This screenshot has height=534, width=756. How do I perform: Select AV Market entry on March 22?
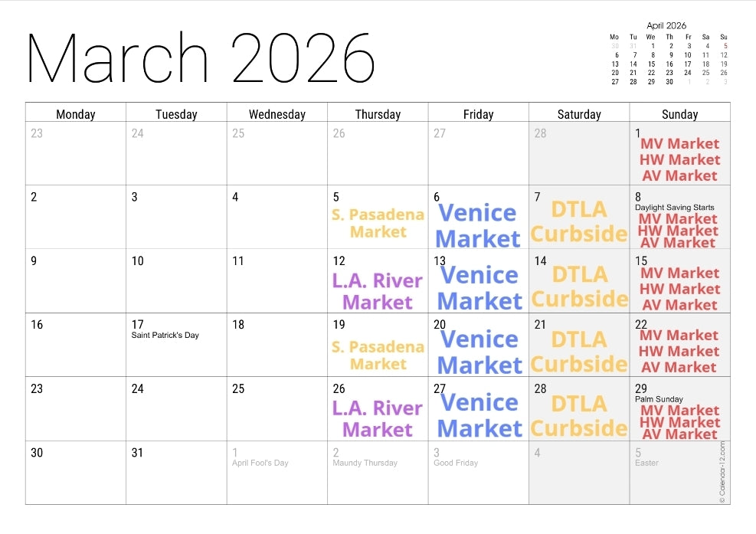[679, 367]
